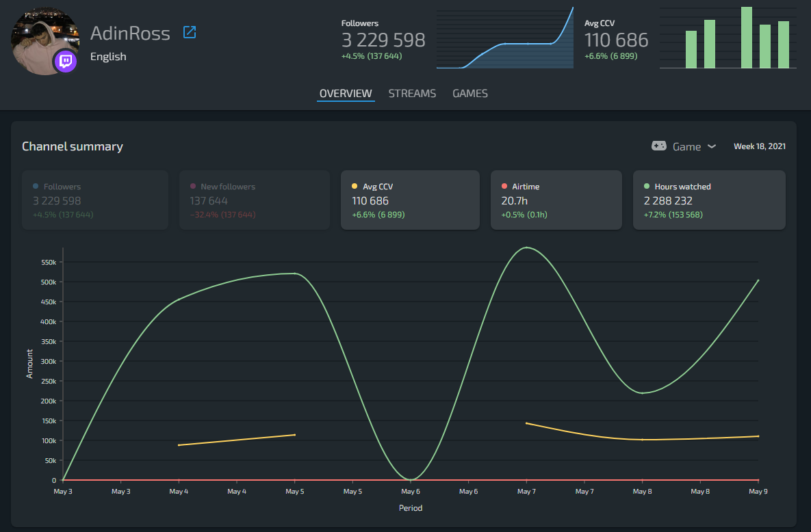811x532 pixels.
Task: Switch to the OVERVIEW tab
Action: (346, 94)
